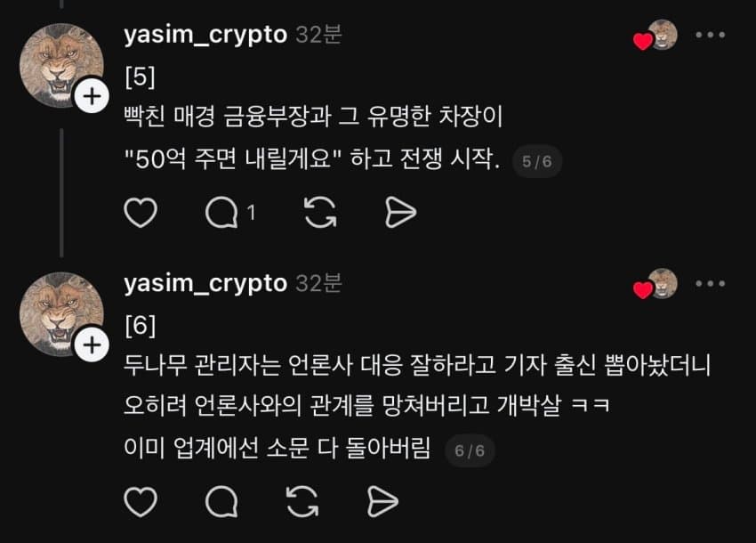Open replies on the [5] post
Screen dimensions: 756x543
pos(229,213)
